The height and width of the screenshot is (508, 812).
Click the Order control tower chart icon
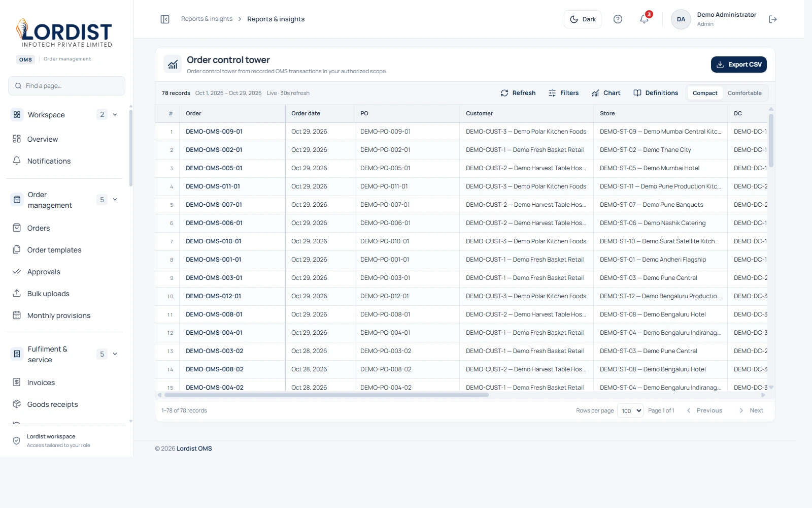coord(173,65)
